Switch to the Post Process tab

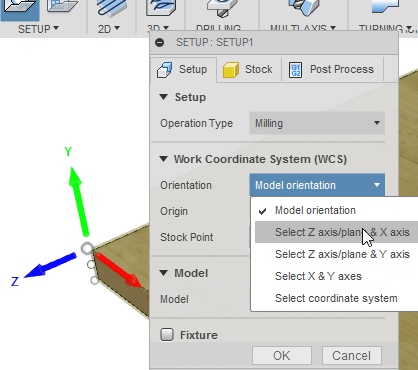pyautogui.click(x=332, y=69)
